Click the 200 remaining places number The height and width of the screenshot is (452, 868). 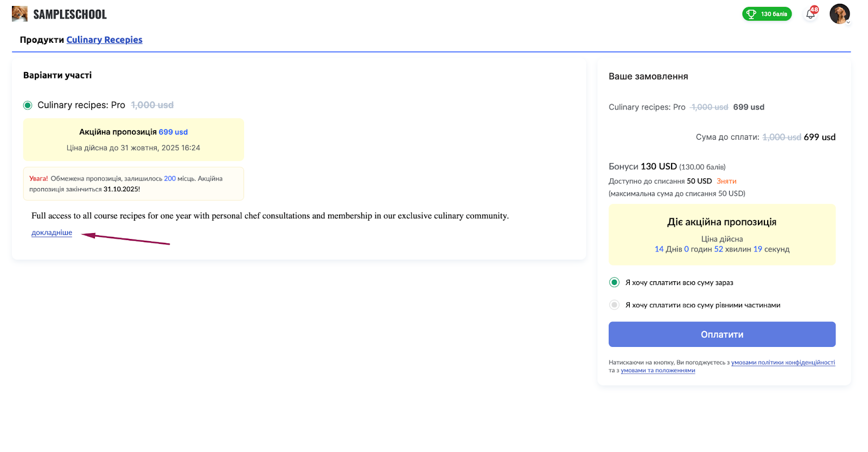pyautogui.click(x=170, y=178)
